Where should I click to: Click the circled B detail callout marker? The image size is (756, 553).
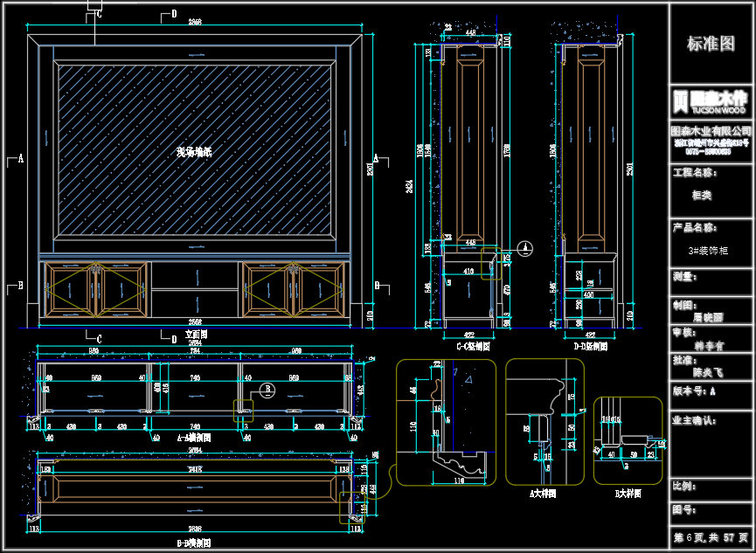click(268, 389)
